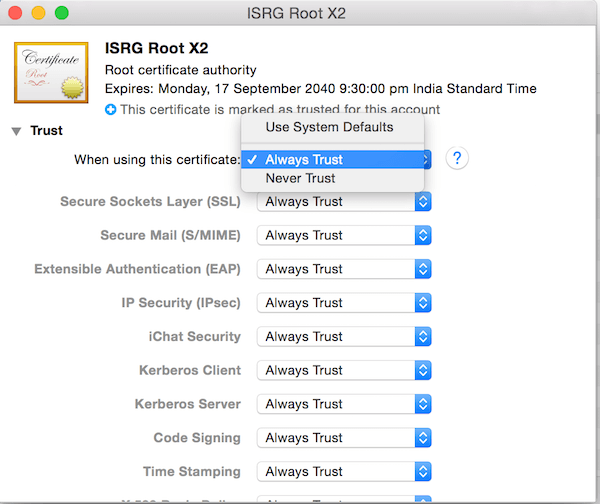Change the iChat Security trust dropdown

[x=344, y=337]
